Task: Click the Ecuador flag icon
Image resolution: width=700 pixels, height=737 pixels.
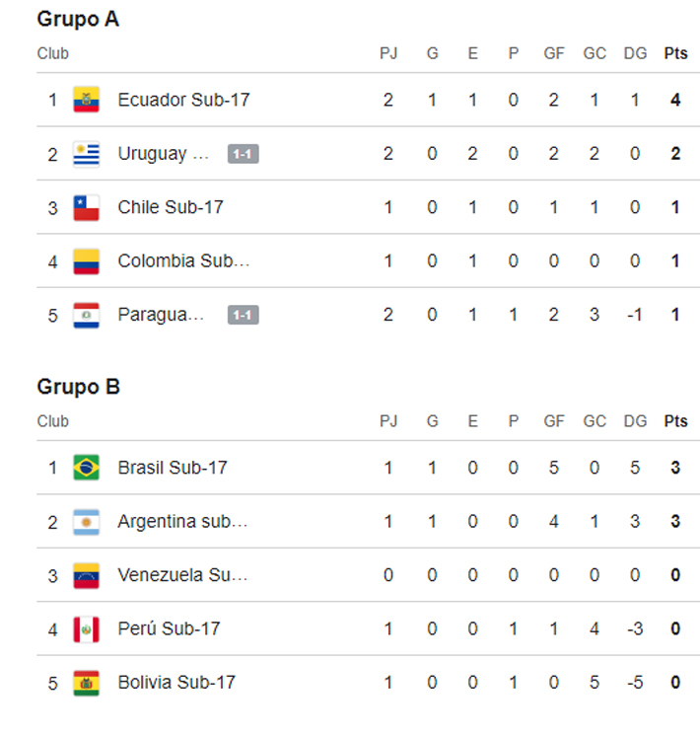Action: coord(87,100)
